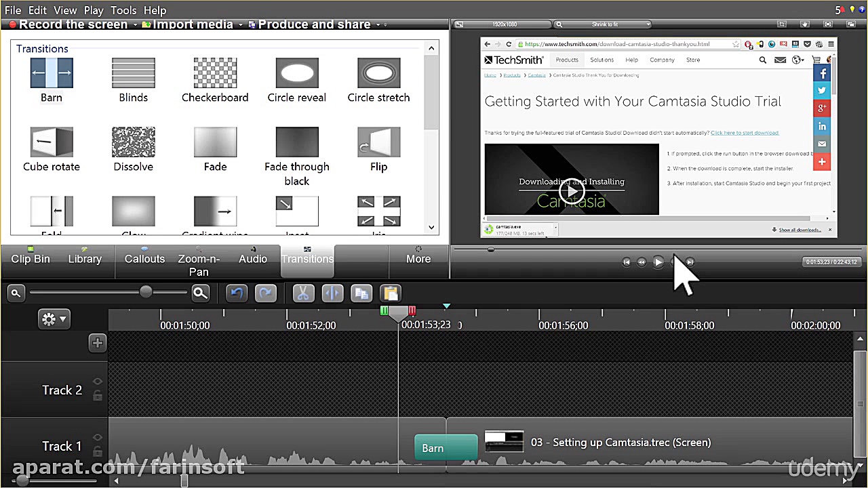Click the Split tool on timeline toolbar
868x488 pixels.
(x=332, y=293)
